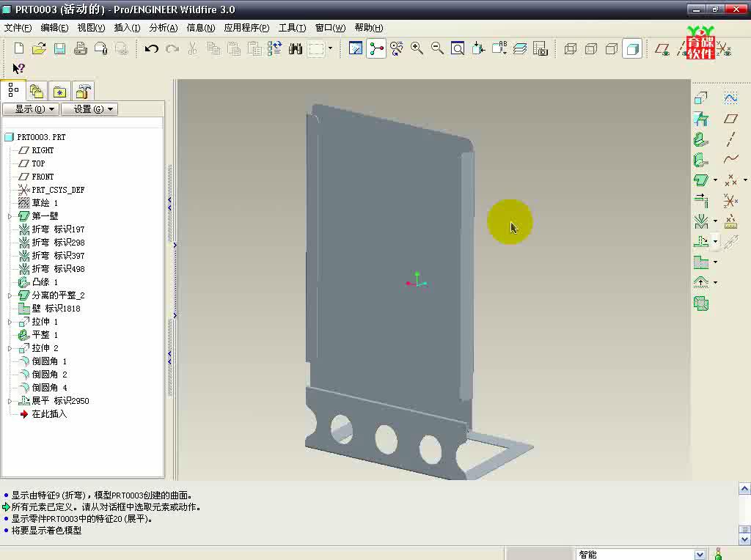The image size is (751, 560).
Task: Create a datum axis with the dashed line icon
Action: coord(730,139)
